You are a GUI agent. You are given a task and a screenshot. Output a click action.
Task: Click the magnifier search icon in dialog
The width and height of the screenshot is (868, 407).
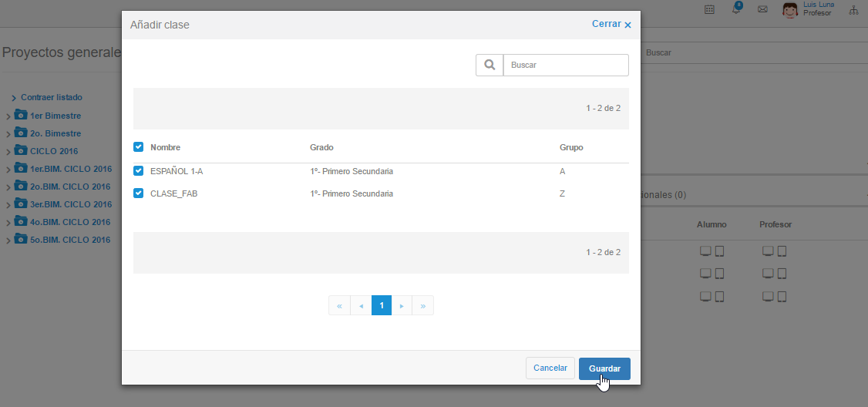pyautogui.click(x=489, y=66)
